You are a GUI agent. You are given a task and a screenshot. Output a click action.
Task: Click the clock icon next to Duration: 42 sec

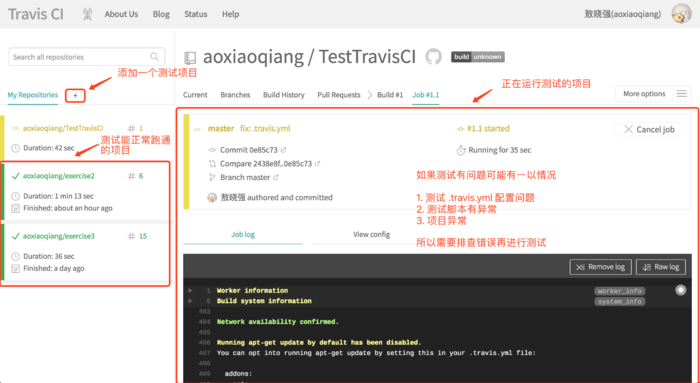click(16, 148)
